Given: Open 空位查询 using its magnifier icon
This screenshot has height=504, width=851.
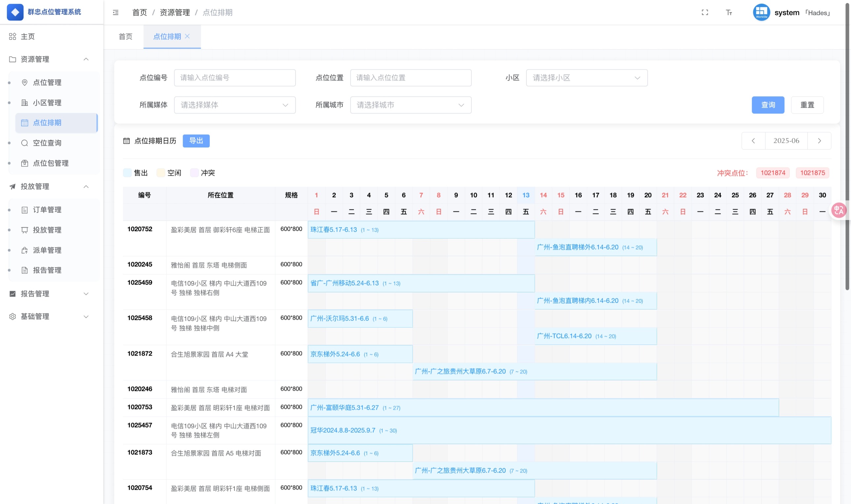Looking at the screenshot, I should [x=24, y=142].
